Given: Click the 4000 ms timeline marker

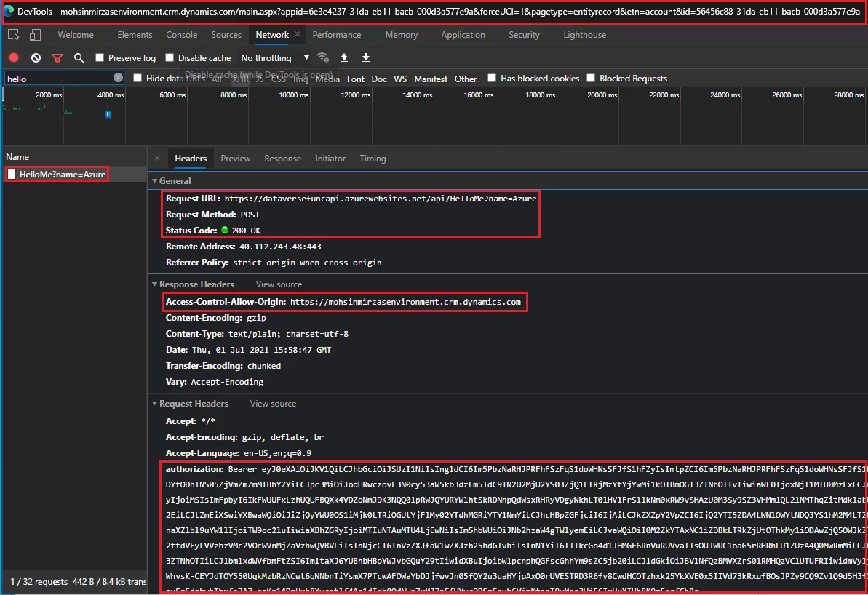Looking at the screenshot, I should tap(111, 95).
